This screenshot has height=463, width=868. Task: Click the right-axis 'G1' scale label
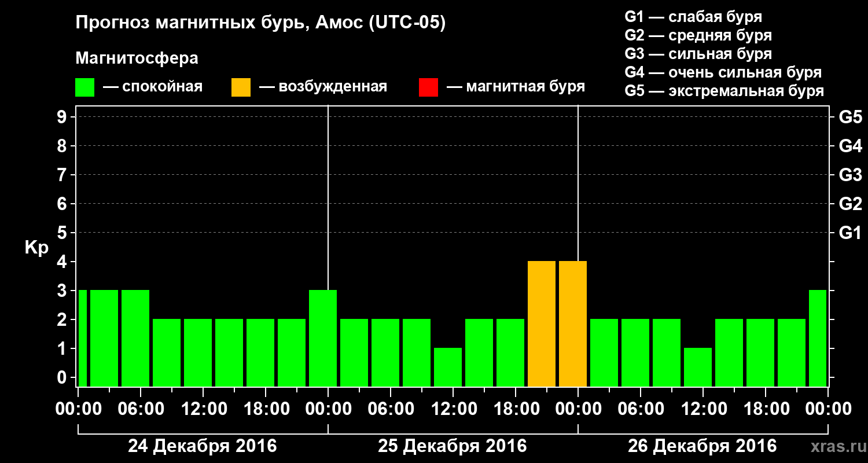850,233
